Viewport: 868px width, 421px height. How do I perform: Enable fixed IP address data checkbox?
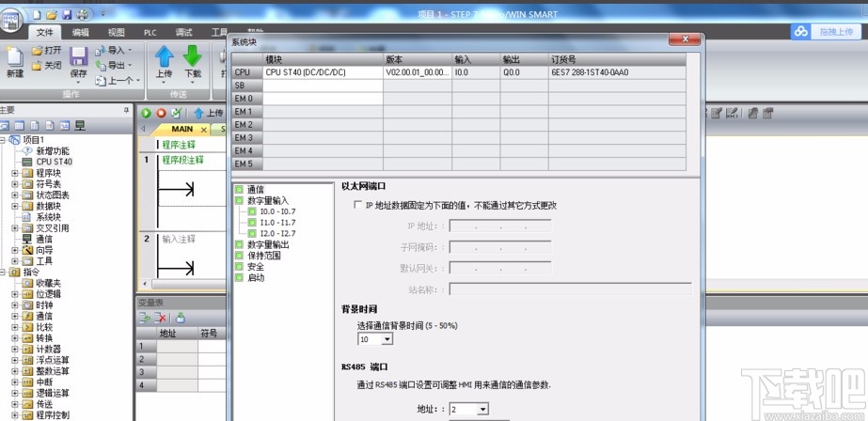pos(357,205)
